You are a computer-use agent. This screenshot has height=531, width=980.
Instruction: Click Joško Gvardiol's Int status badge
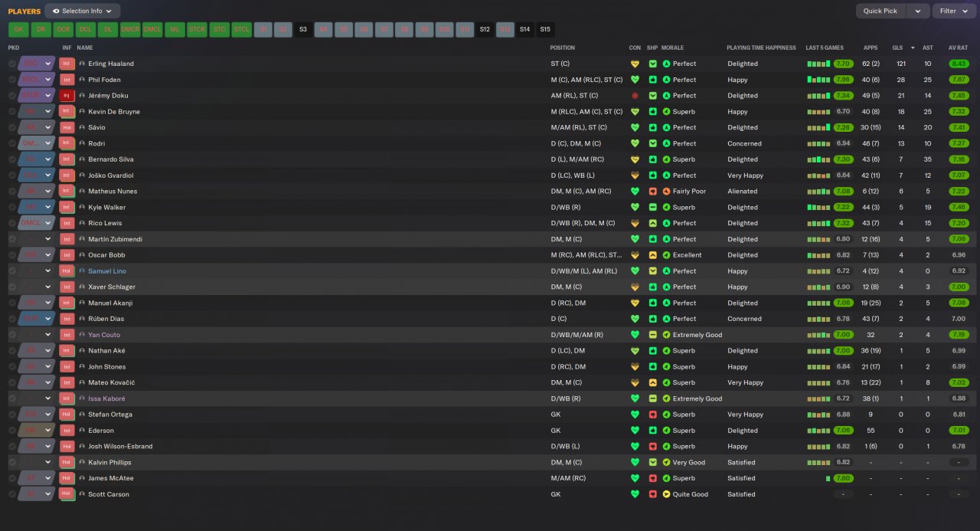click(x=67, y=175)
